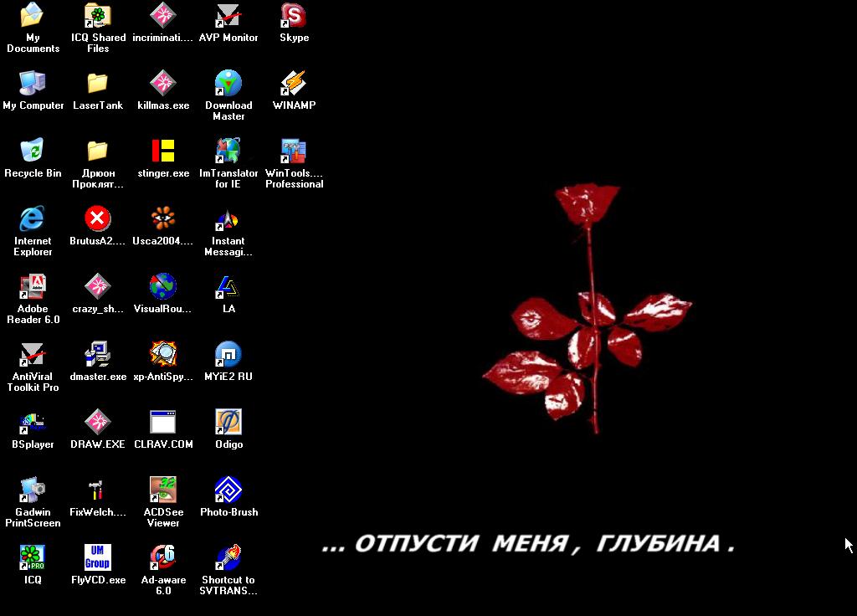Click the stinger.exe icon

click(x=163, y=151)
